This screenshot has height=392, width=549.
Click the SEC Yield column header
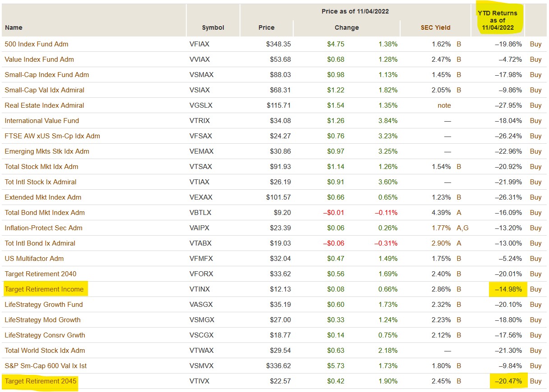(x=436, y=27)
